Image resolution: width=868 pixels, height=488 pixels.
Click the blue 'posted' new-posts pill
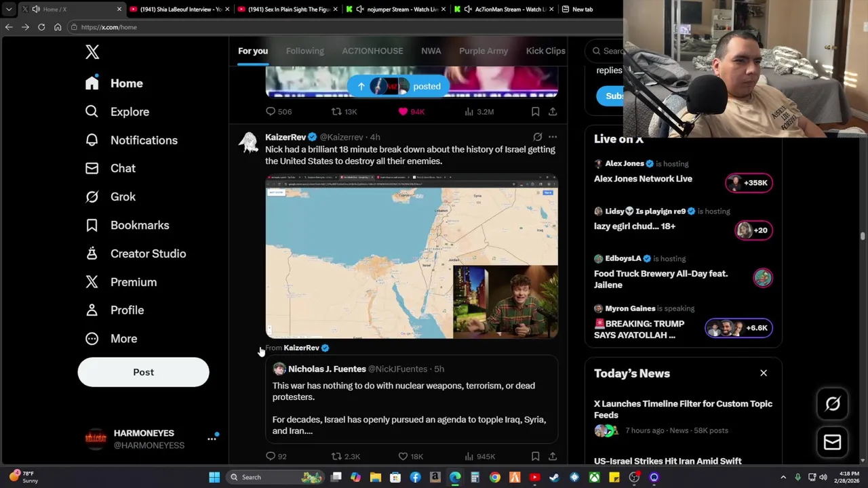(x=397, y=86)
